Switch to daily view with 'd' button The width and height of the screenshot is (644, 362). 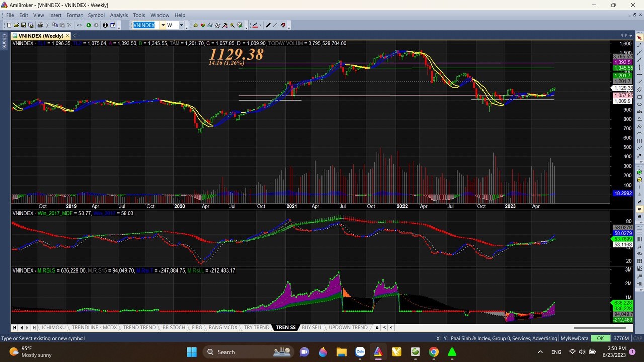(639, 202)
